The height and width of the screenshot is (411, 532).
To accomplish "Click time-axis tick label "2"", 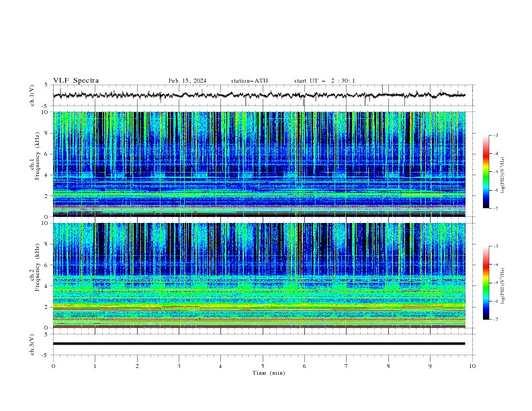I will 137,366.
